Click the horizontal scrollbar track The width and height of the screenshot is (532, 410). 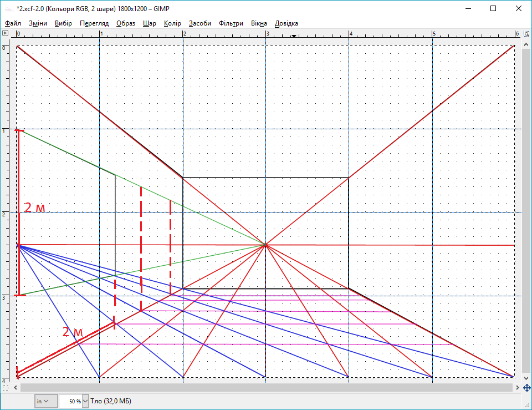point(267,387)
